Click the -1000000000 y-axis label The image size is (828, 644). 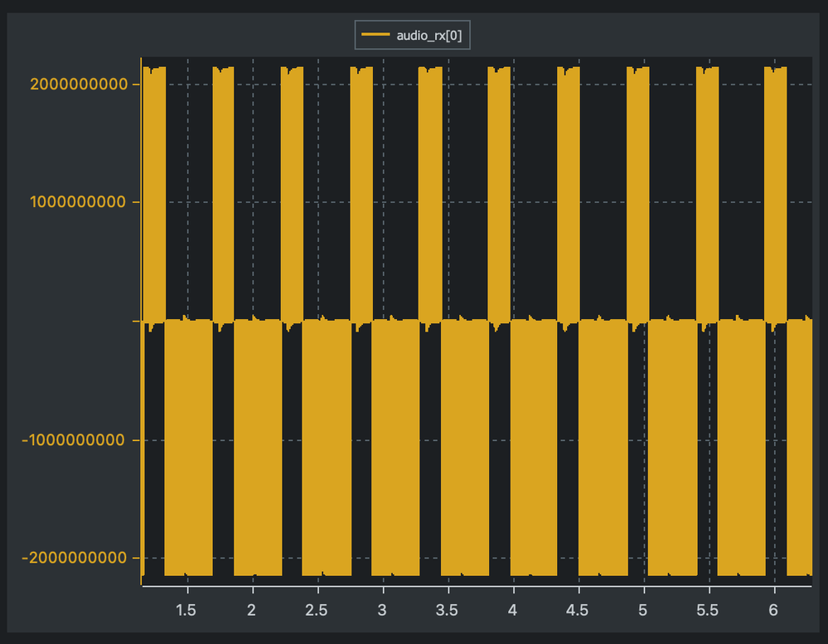click(74, 440)
